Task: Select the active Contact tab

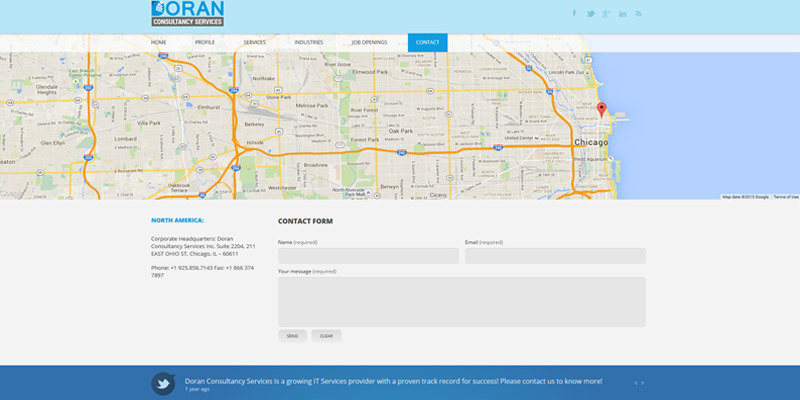Action: (x=427, y=43)
